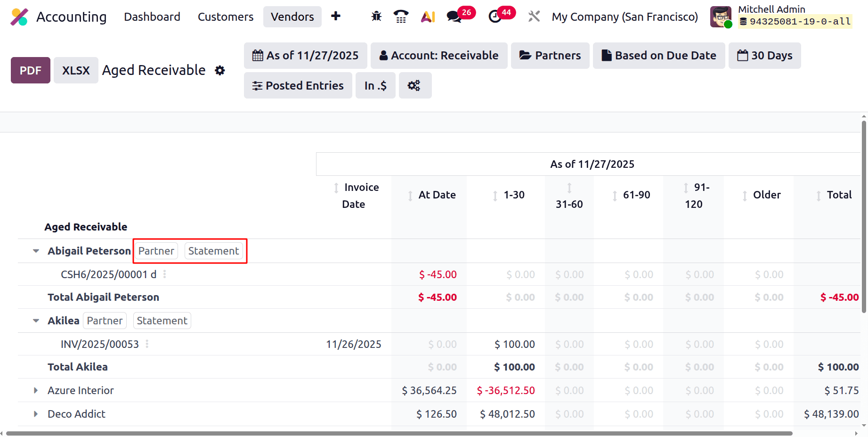Sort by 1-30 column arrow
The width and height of the screenshot is (868, 437).
pos(495,195)
